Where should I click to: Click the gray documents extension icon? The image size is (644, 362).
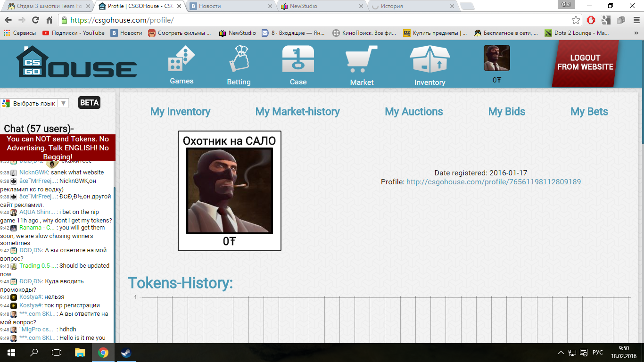click(621, 20)
